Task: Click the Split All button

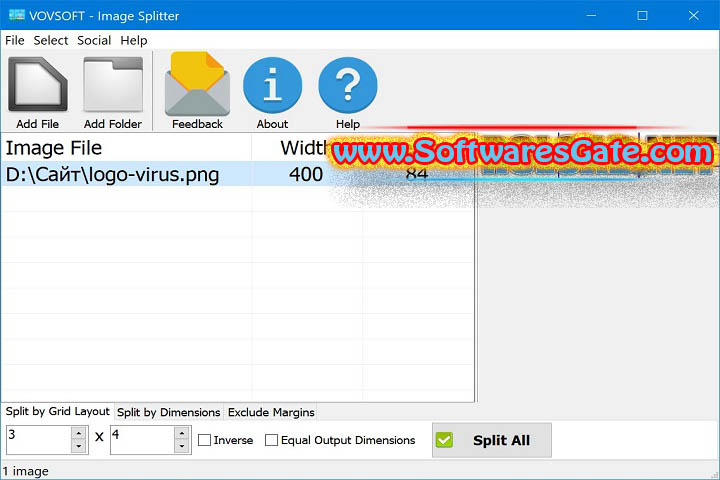Action: point(492,440)
